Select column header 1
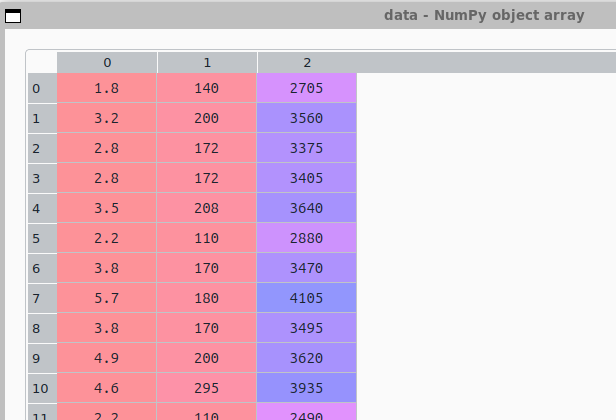The image size is (616, 420). point(207,62)
